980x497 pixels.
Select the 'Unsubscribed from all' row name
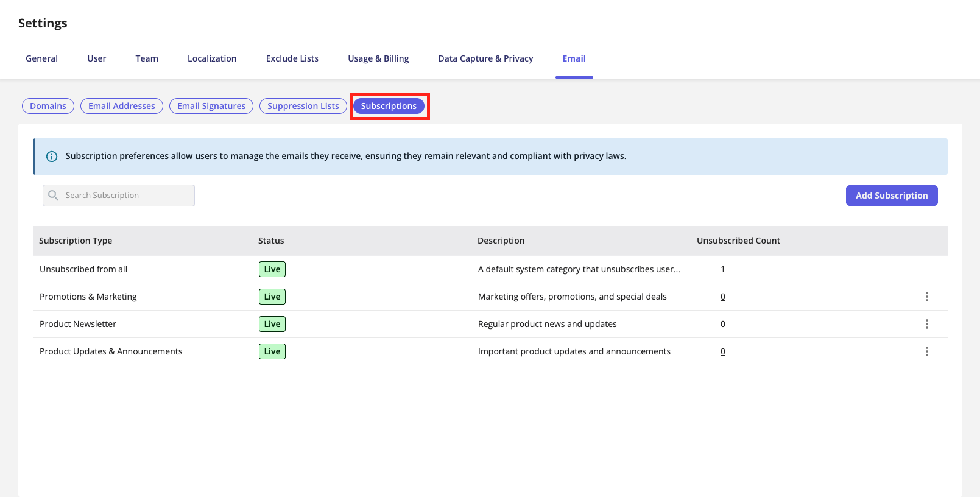83,269
